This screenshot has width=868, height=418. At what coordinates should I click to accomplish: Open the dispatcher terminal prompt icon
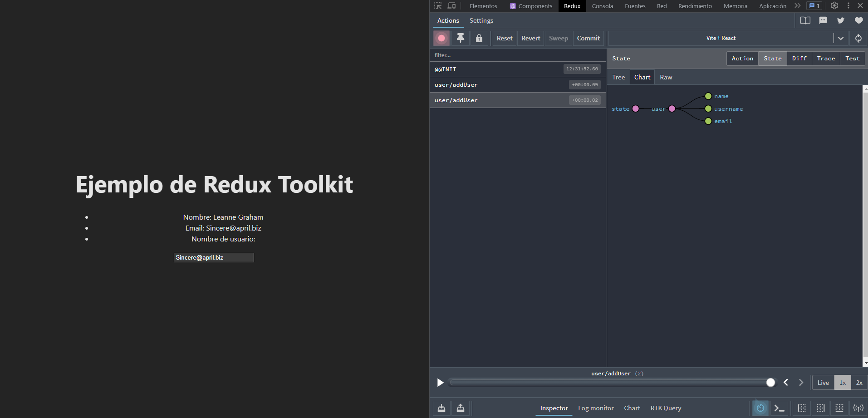point(779,408)
